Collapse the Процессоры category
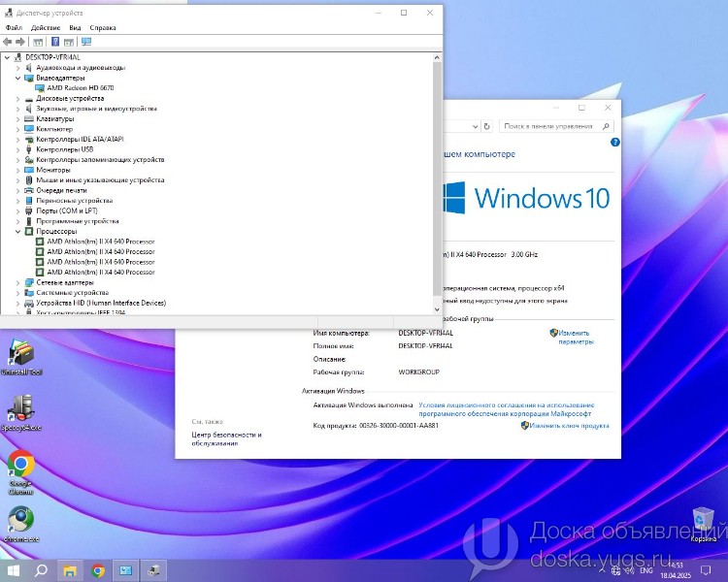This screenshot has width=728, height=582. point(17,231)
